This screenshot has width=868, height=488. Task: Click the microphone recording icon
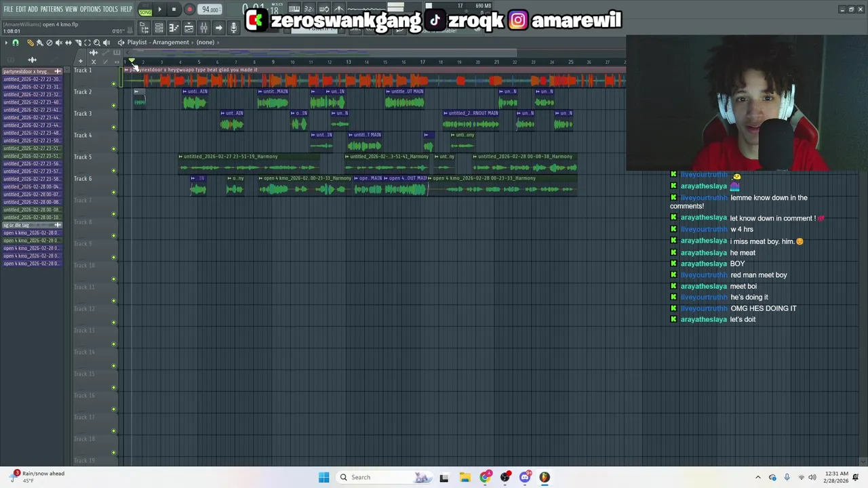233,28
